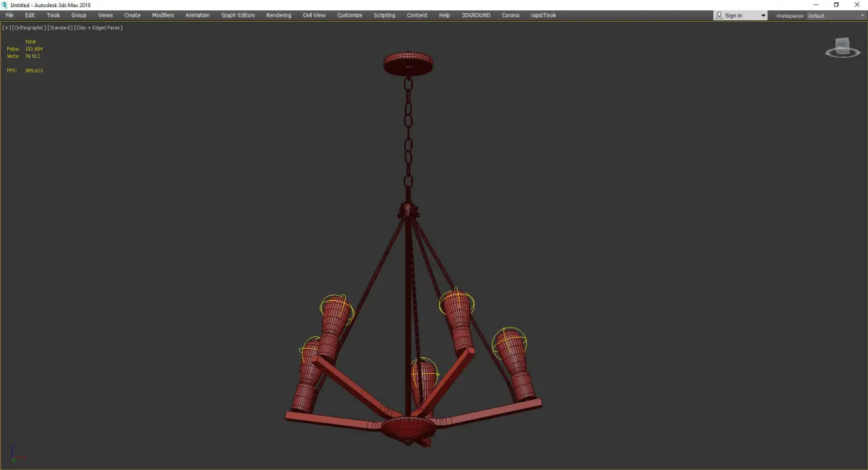Open the Views menu
Image resolution: width=868 pixels, height=470 pixels.
point(106,15)
